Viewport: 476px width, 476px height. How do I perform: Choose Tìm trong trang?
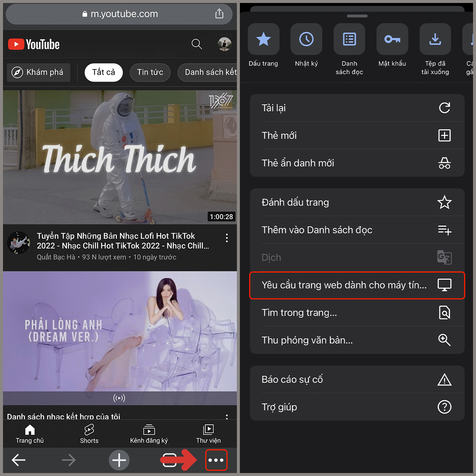(357, 313)
